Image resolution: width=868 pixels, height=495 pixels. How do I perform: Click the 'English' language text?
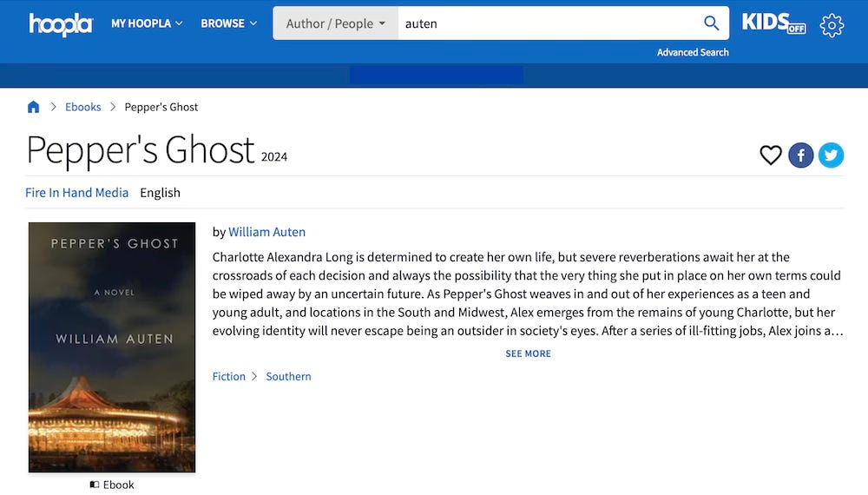point(160,193)
